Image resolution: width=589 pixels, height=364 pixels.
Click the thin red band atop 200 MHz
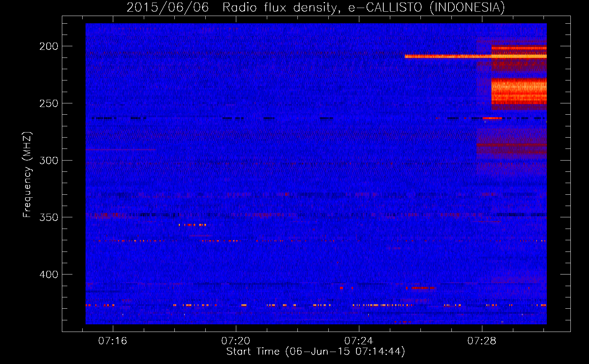519,48
